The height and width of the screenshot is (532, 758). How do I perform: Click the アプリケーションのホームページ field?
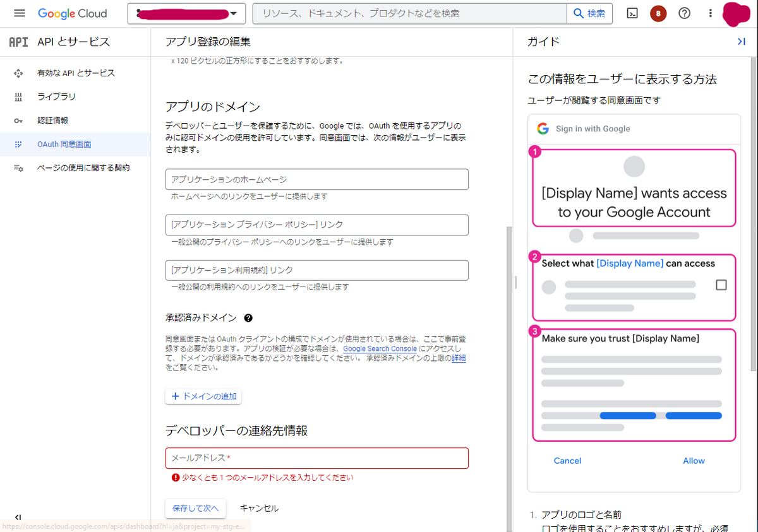(317, 179)
